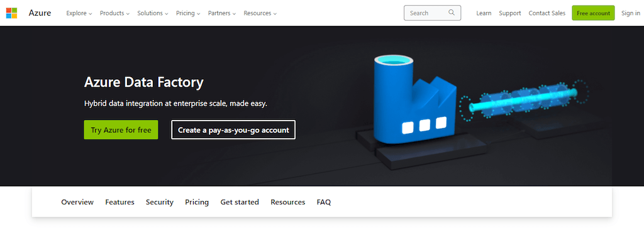Screen dimensions: 644x228
Task: Expand the Partners dropdown menu
Action: tap(222, 13)
